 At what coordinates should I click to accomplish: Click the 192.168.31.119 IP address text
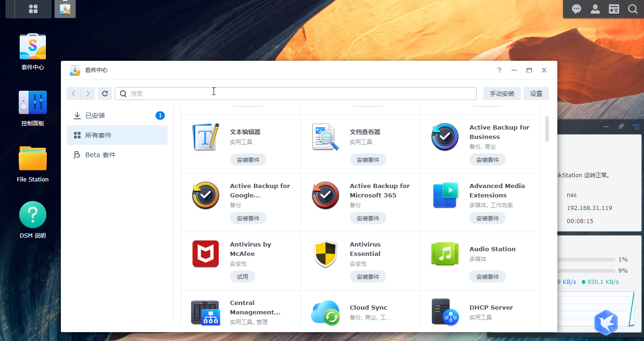click(589, 208)
